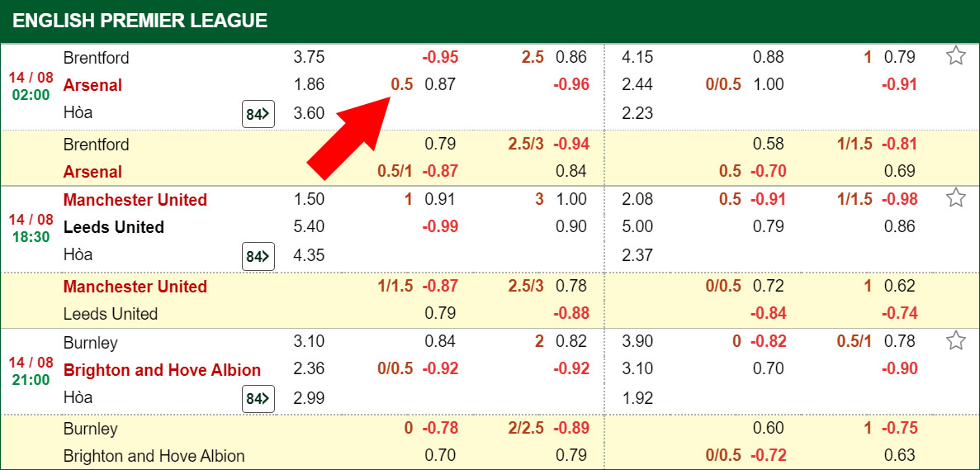Star the Burnley vs Brighton match as favorite
This screenshot has width=980, height=470.
pyautogui.click(x=955, y=340)
